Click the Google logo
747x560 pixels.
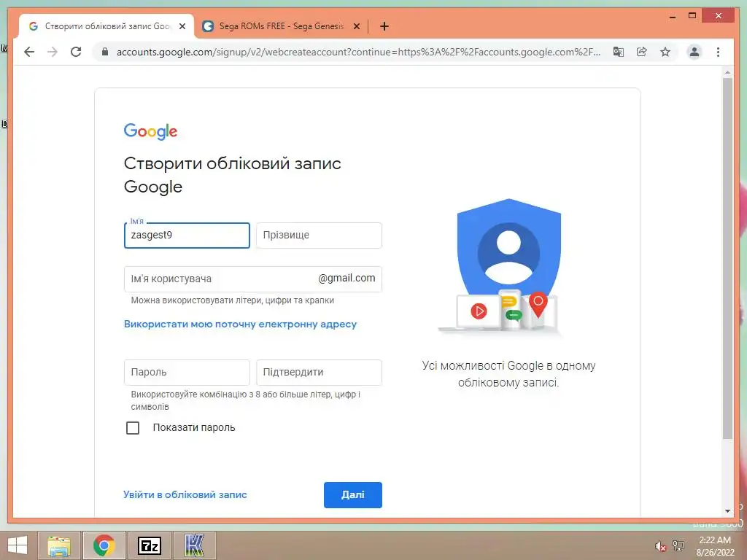click(150, 131)
